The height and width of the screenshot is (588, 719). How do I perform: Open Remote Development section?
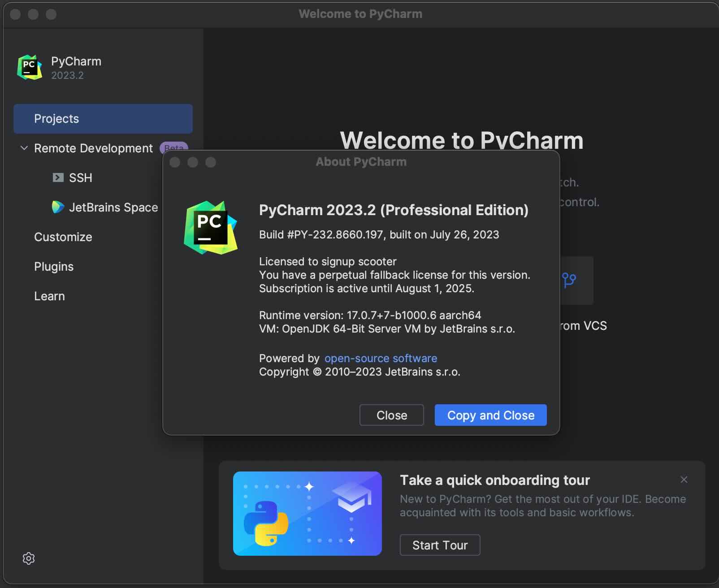pos(93,148)
